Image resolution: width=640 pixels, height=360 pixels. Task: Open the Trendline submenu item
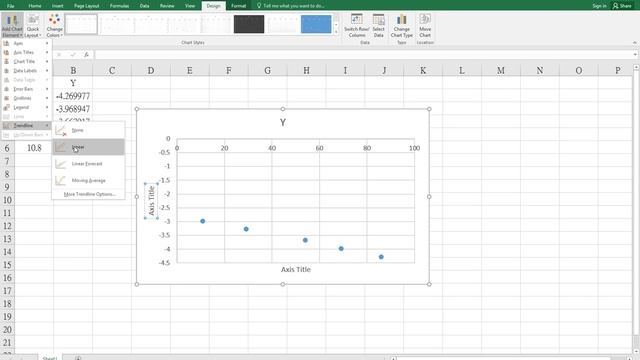[x=26, y=125]
